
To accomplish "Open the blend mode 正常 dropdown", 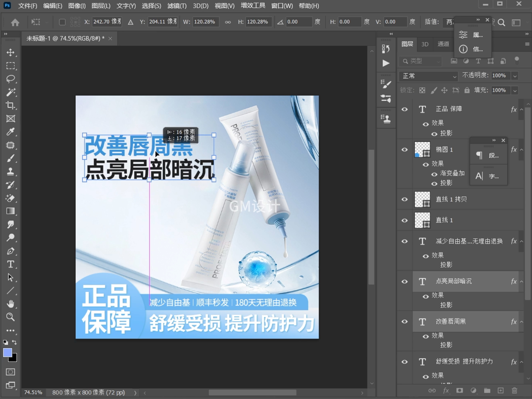I will pos(428,76).
